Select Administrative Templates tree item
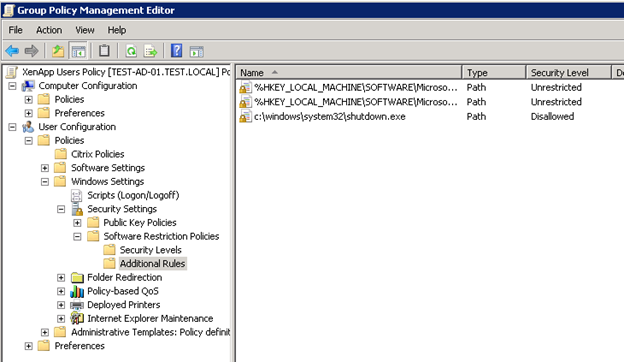624x362 pixels. (150, 332)
